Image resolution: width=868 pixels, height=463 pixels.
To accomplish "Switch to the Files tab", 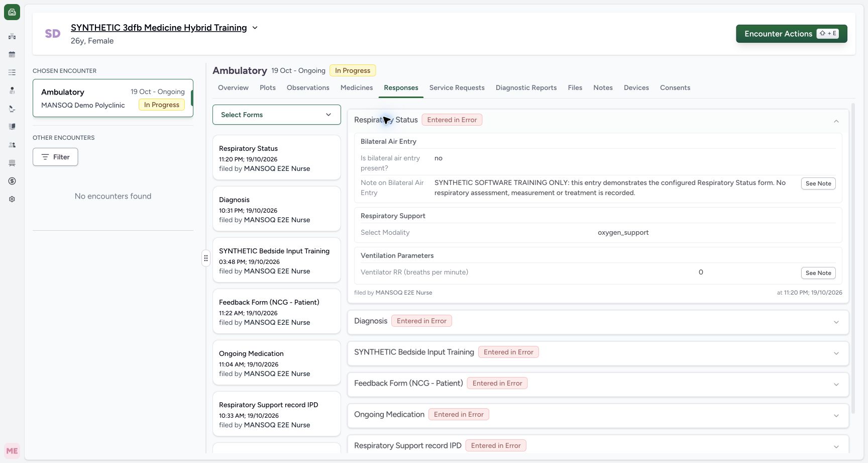I will pos(575,87).
